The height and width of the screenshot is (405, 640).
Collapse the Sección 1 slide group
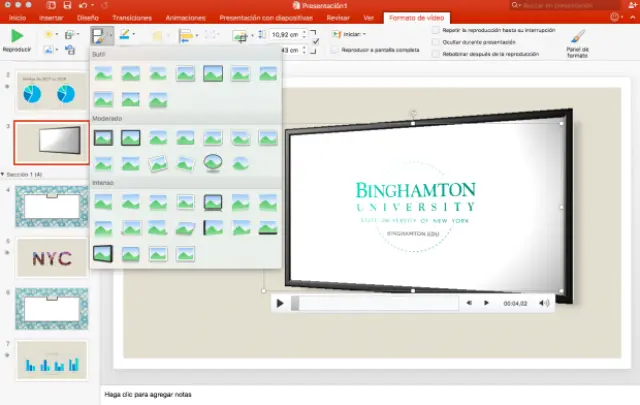(x=4, y=174)
